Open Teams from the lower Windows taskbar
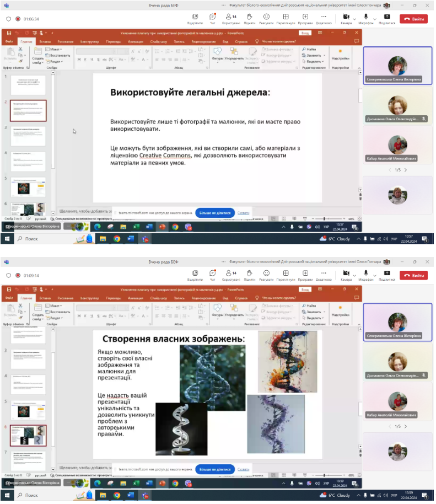The height and width of the screenshot is (504, 436). pyautogui.click(x=145, y=495)
